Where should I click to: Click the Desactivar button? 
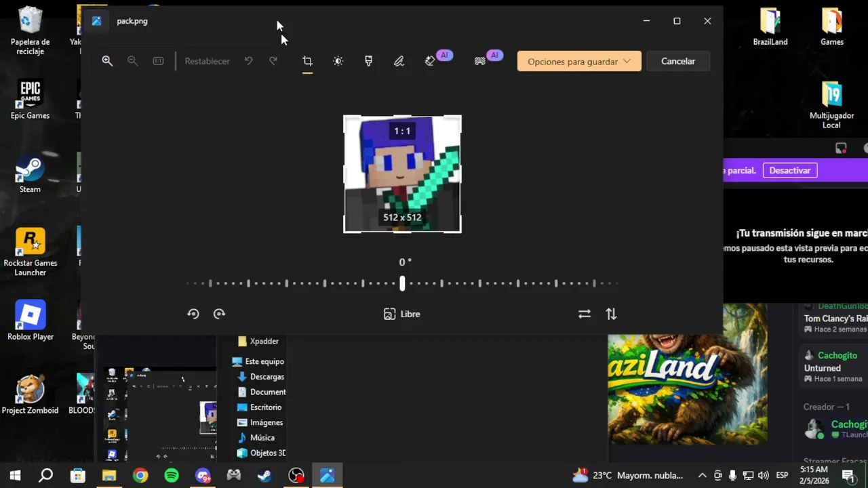coord(790,170)
